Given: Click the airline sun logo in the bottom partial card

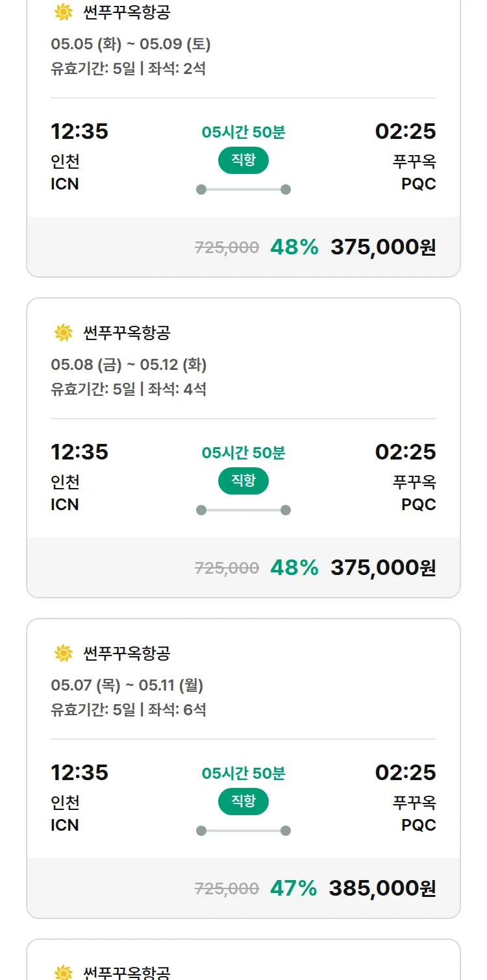Looking at the screenshot, I should pyautogui.click(x=63, y=972).
